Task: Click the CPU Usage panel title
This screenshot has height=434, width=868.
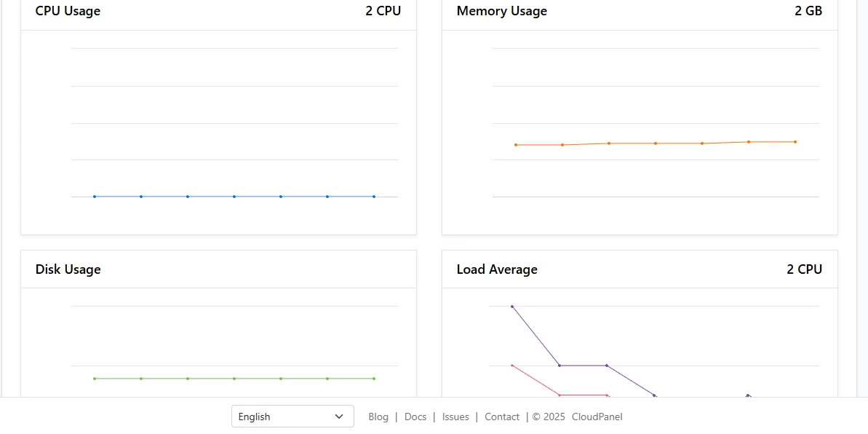Action: (68, 11)
